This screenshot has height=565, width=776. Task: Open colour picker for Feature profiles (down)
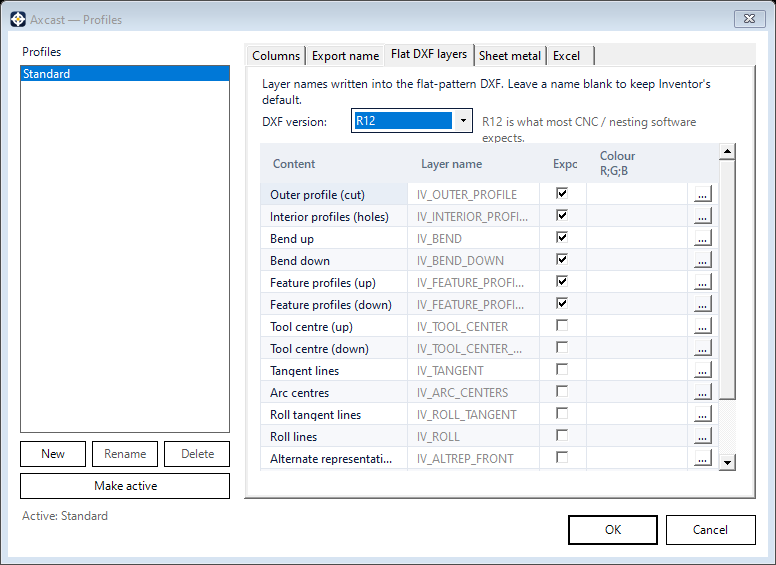[702, 304]
